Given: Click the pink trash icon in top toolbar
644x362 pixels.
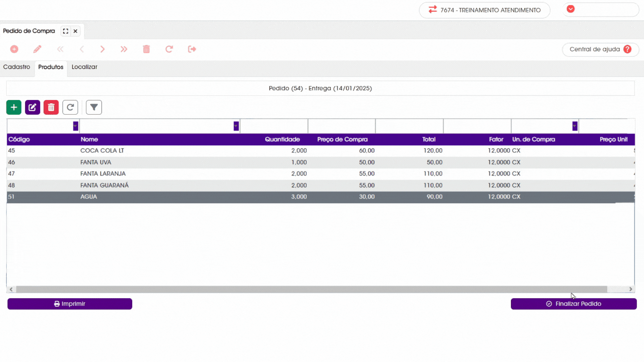Looking at the screenshot, I should (x=146, y=49).
